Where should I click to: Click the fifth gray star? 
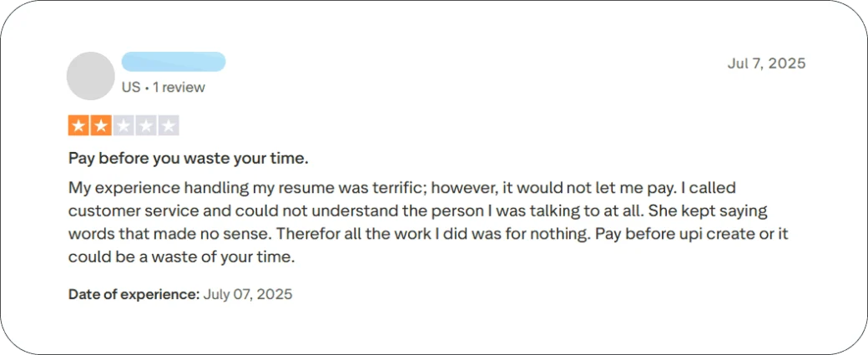coord(169,126)
